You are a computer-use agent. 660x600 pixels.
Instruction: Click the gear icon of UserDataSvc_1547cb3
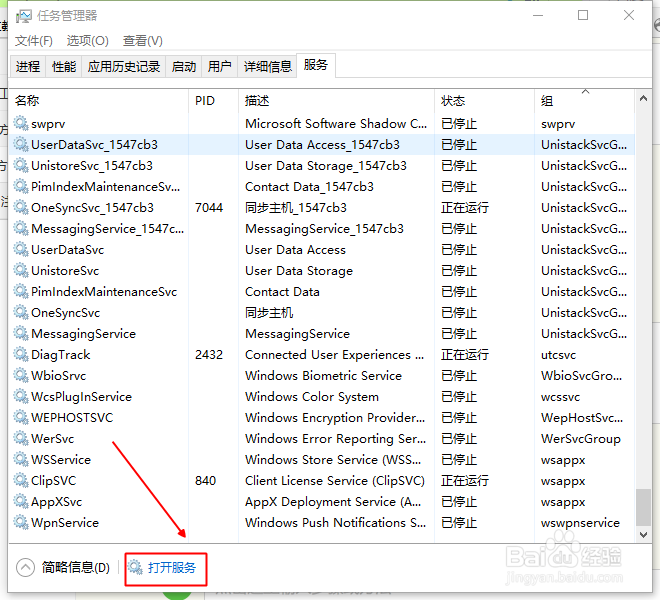point(21,144)
